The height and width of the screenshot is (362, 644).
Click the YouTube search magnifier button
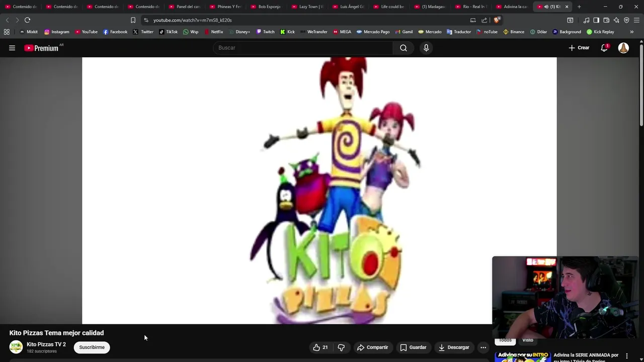click(404, 48)
